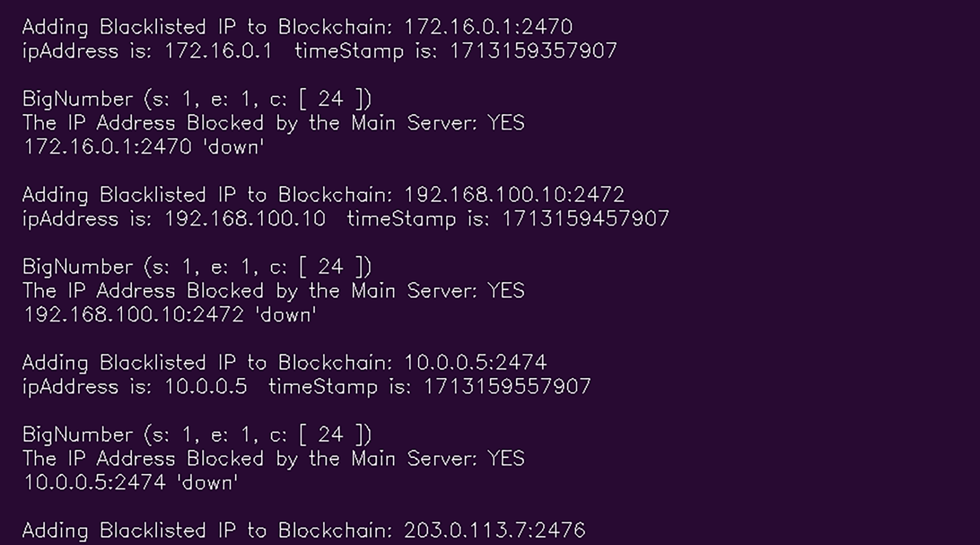This screenshot has height=545, width=980.
Task: Click the 'Blockchain:' word before 203.0.113.7:2476
Action: pos(335,531)
